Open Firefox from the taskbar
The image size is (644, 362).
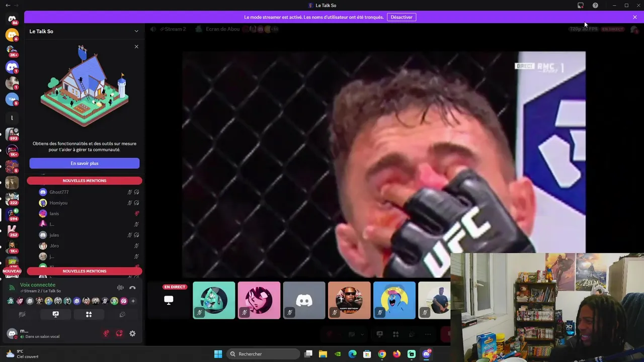point(396,354)
